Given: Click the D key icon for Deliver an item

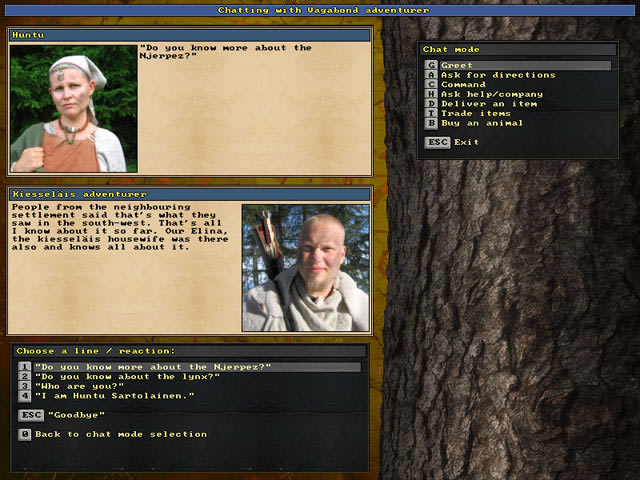Looking at the screenshot, I should (x=431, y=104).
